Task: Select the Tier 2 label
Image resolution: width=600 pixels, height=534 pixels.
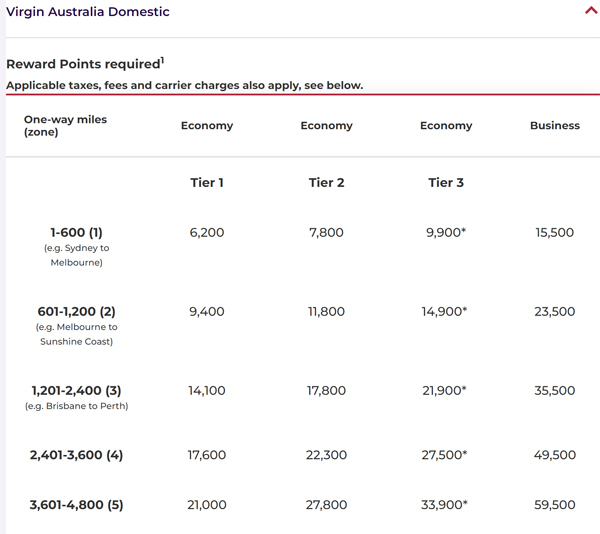Action: pyautogui.click(x=326, y=182)
